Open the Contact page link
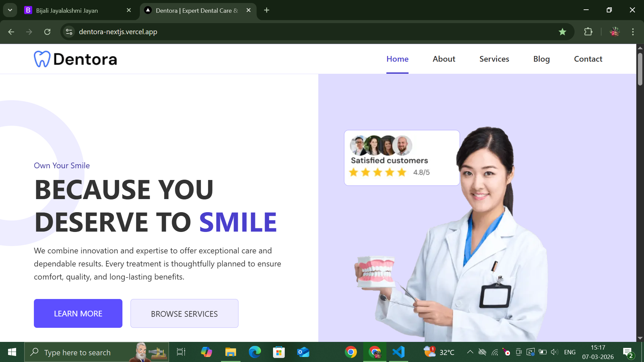The width and height of the screenshot is (644, 362). point(588,59)
